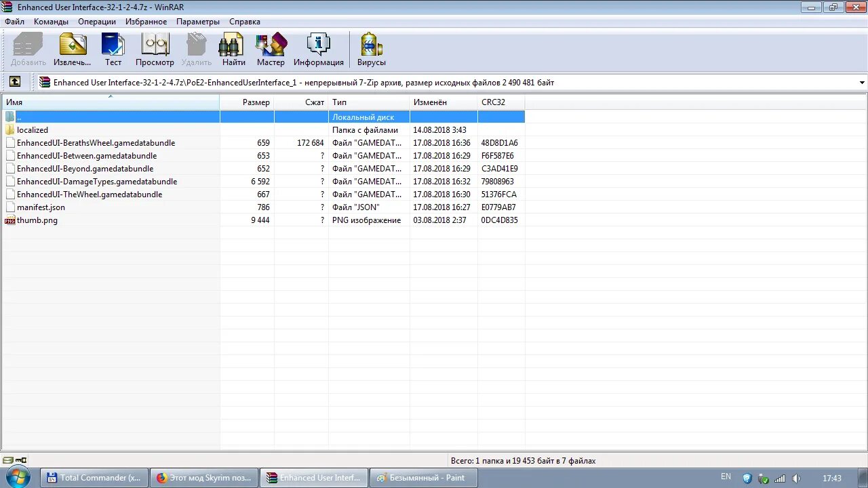Click the status bar totals text
868x488 pixels.
click(523, 461)
